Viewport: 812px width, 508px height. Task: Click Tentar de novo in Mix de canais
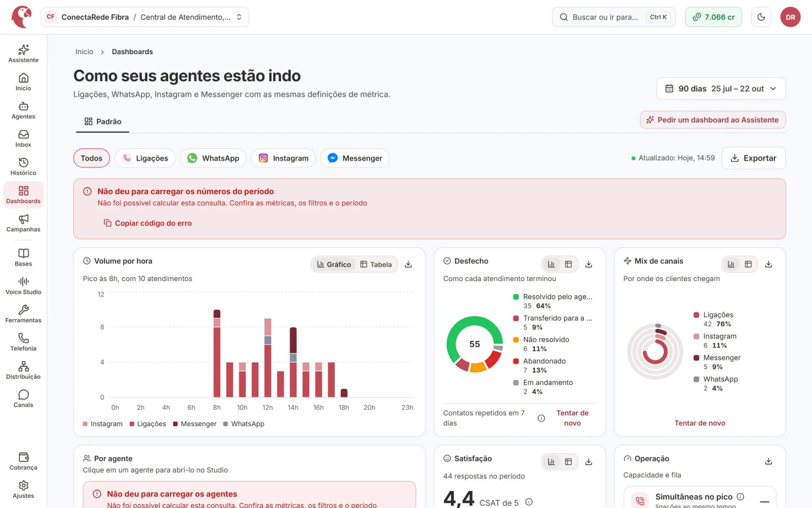point(700,423)
